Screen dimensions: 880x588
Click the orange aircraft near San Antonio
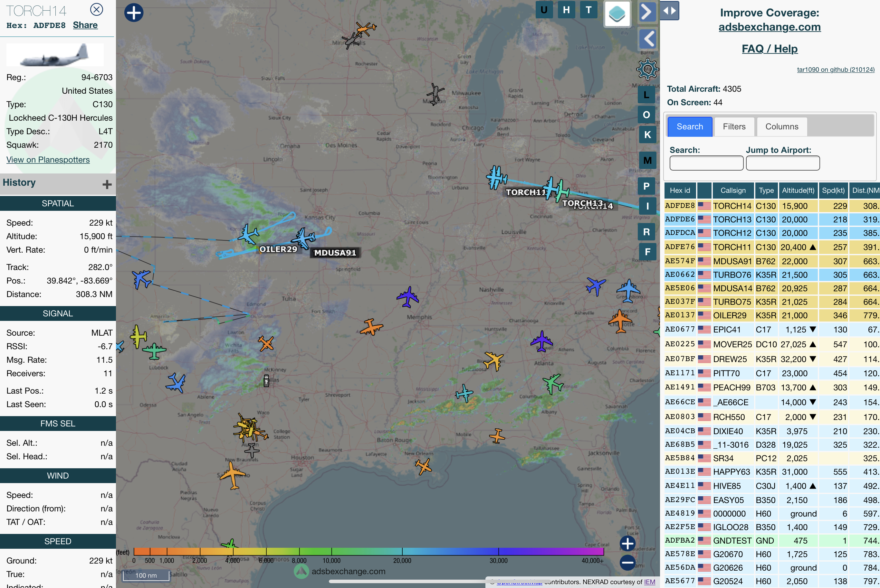point(232,475)
